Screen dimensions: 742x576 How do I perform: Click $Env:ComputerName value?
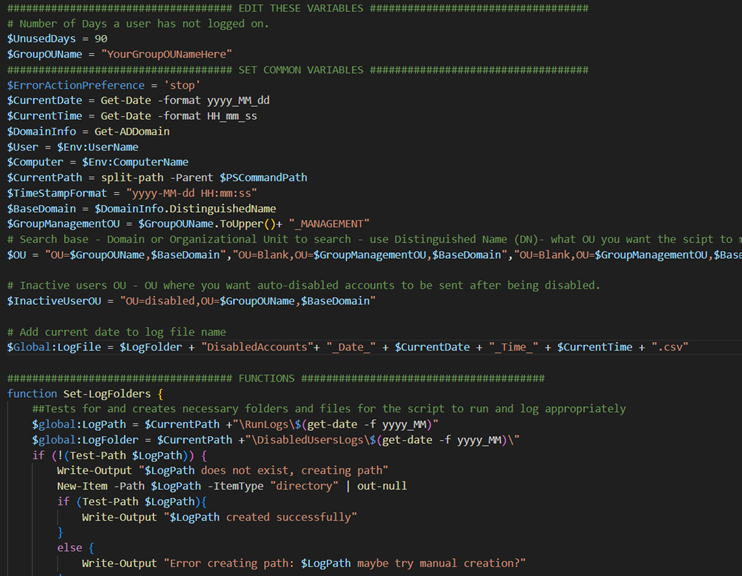pyautogui.click(x=135, y=162)
